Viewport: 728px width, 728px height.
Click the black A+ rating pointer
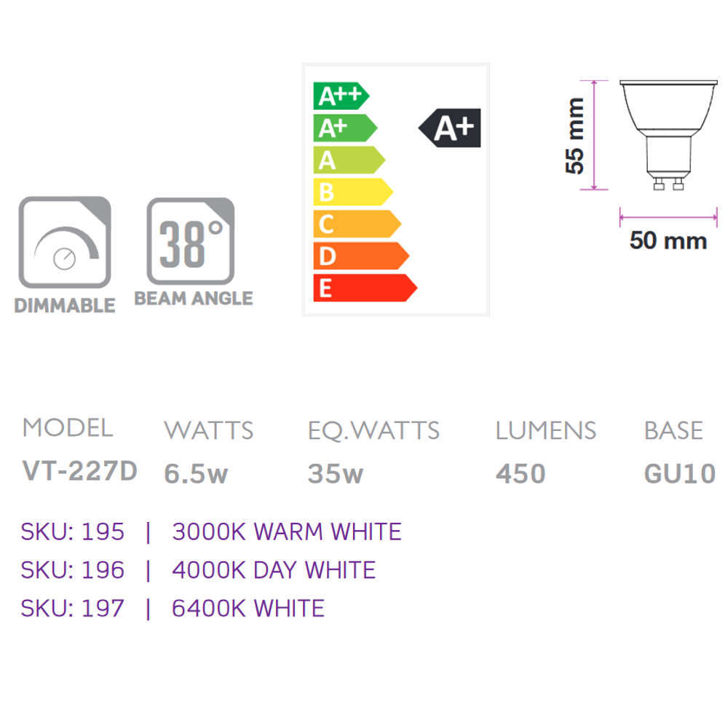click(451, 129)
